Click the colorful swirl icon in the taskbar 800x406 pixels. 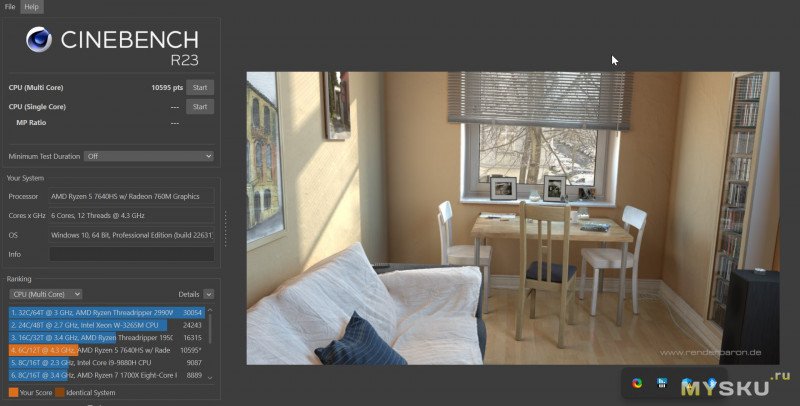coord(637,384)
